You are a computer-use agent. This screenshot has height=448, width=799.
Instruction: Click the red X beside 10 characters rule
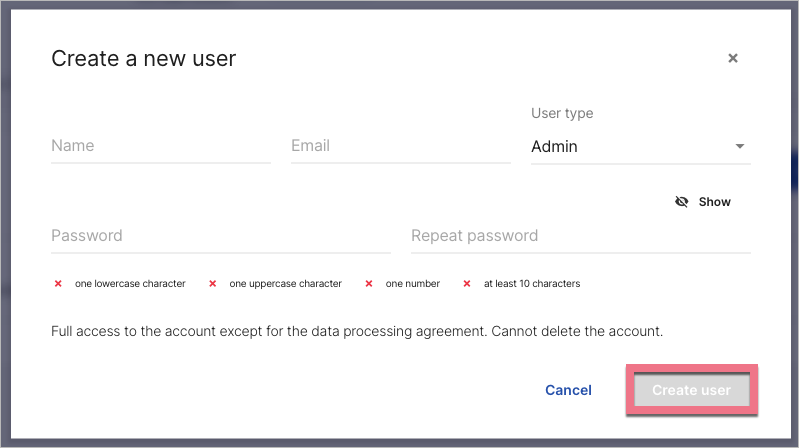pos(467,284)
